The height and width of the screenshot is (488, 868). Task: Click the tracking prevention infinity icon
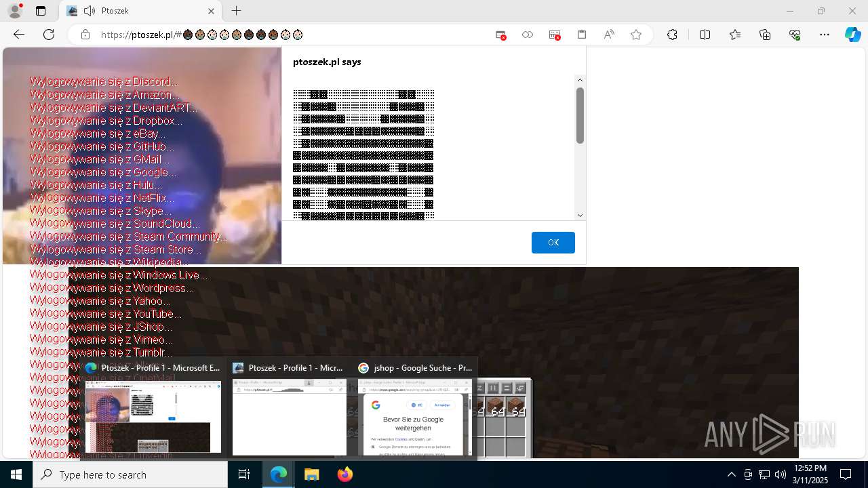pos(527,35)
